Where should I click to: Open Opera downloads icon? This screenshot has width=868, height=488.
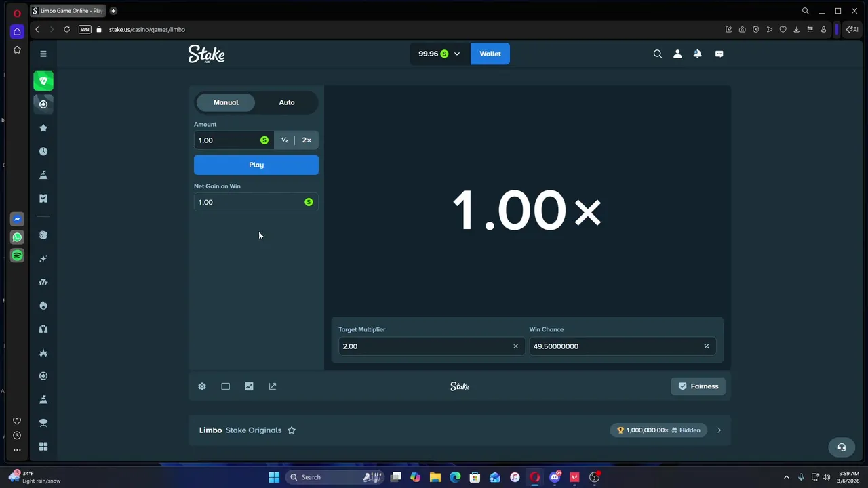(x=796, y=29)
